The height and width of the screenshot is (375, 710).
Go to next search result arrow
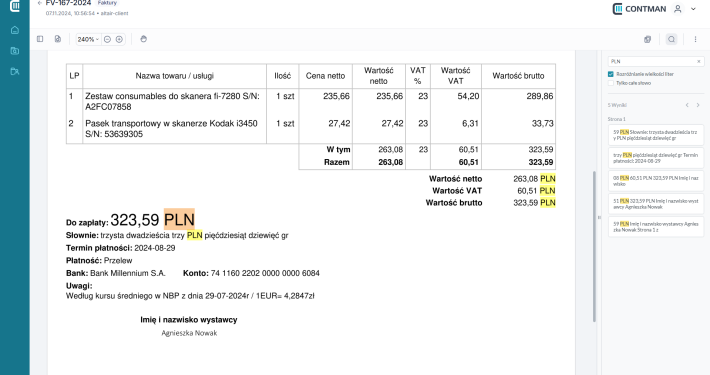pos(698,105)
